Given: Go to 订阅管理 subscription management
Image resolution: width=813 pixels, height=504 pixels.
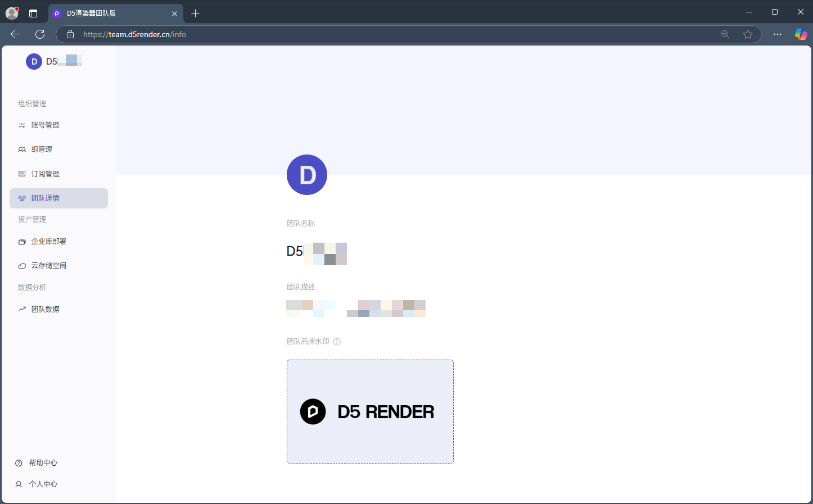Looking at the screenshot, I should [58, 174].
